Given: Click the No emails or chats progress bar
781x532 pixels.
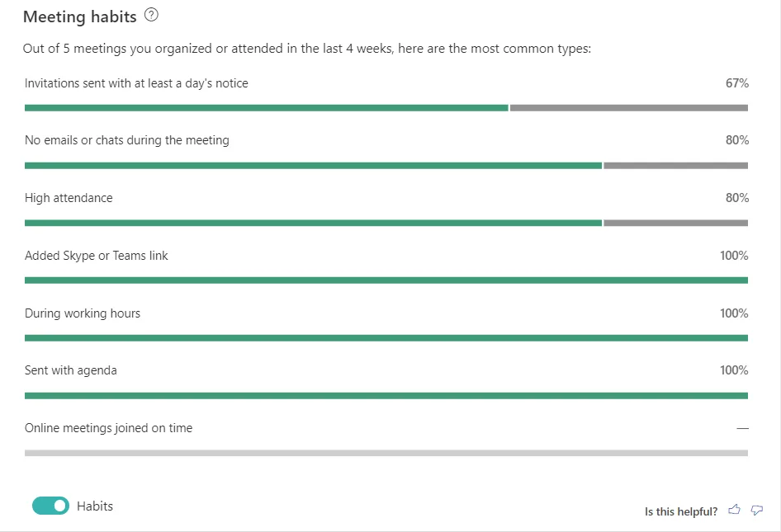Looking at the screenshot, I should [386, 165].
